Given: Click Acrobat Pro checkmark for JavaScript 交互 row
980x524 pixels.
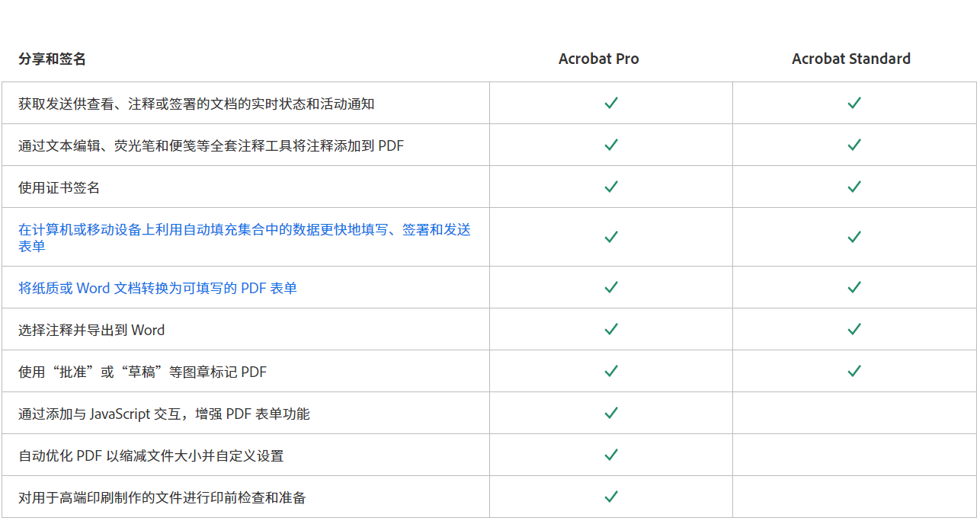Looking at the screenshot, I should coord(610,413).
